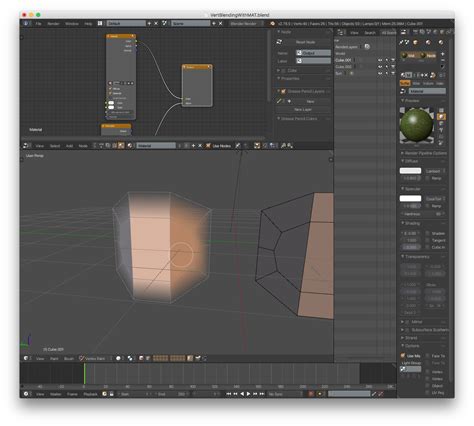
Task: Open the timeline No Sync dropdown
Action: point(286,394)
